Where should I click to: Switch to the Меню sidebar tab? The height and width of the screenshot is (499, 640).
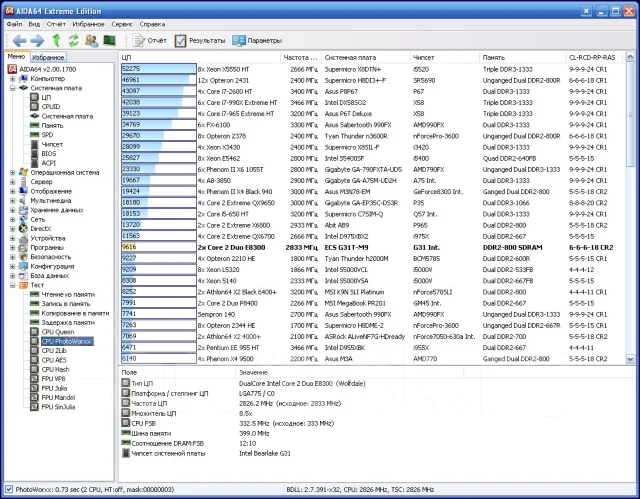[16, 57]
